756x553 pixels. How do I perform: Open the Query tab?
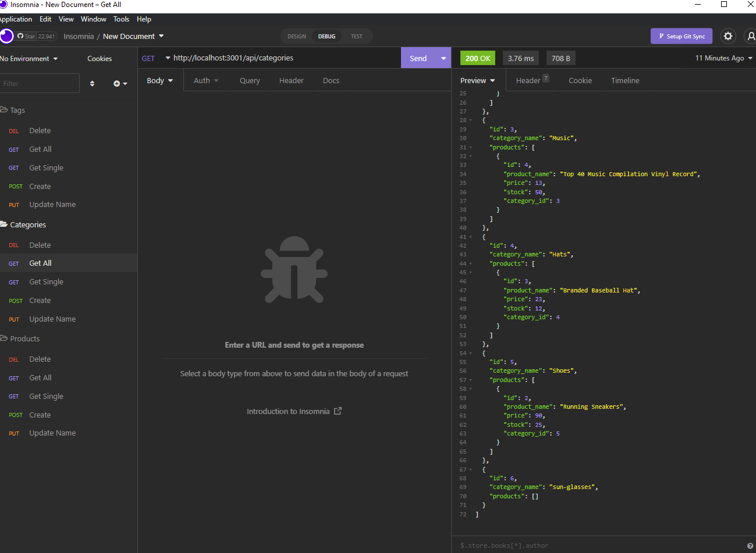point(250,81)
